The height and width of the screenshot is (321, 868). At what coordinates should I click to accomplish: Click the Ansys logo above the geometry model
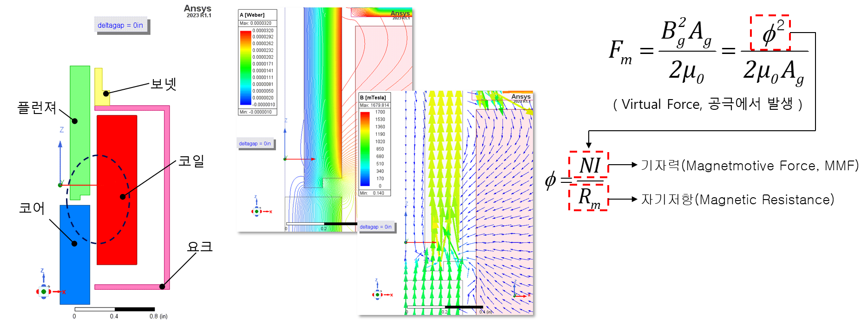(x=197, y=10)
